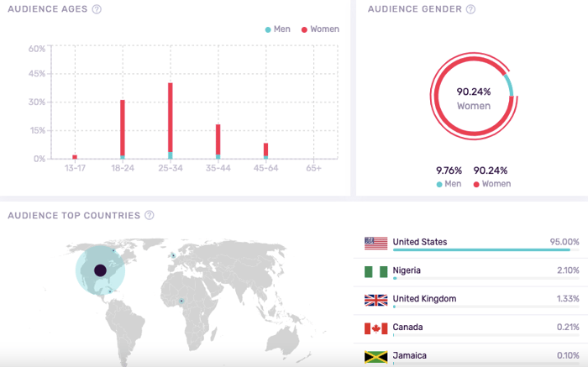This screenshot has height=367, width=588.
Task: Click the 18-24 age group bar
Action: coord(123,128)
